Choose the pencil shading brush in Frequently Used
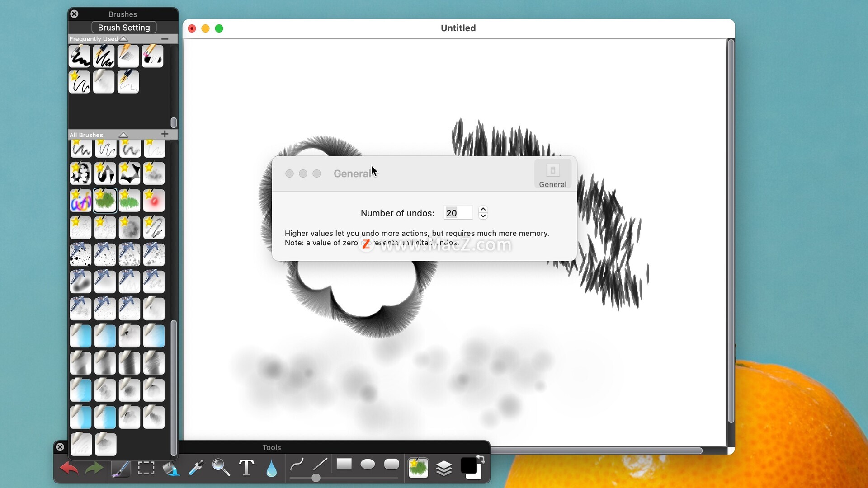The width and height of the screenshot is (868, 488). tap(128, 56)
